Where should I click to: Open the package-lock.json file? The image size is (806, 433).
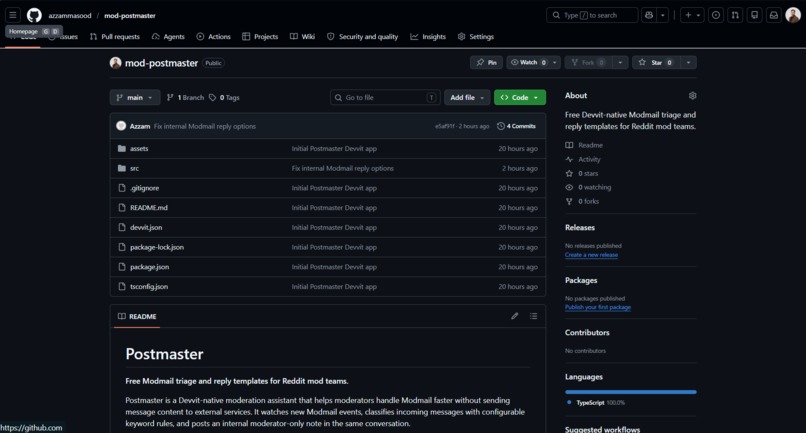(x=157, y=247)
